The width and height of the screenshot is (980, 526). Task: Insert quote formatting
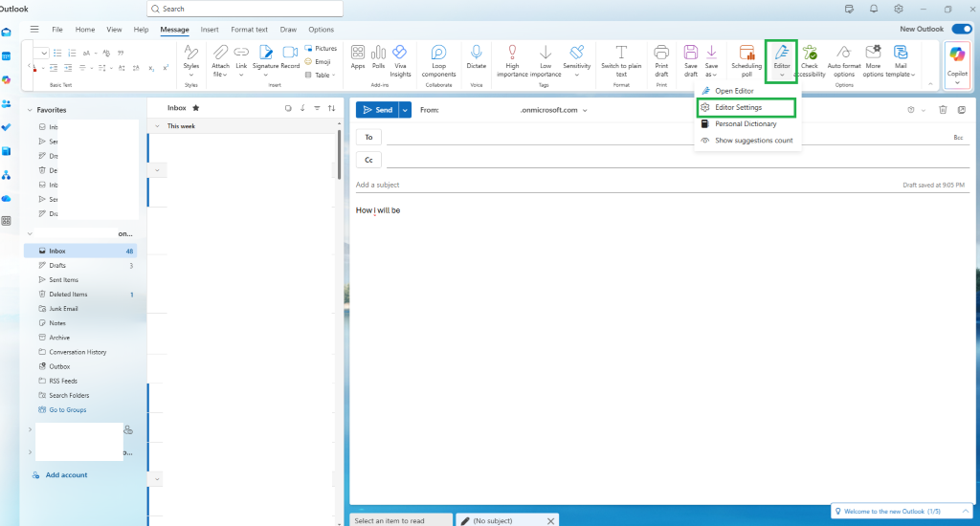pos(121,54)
